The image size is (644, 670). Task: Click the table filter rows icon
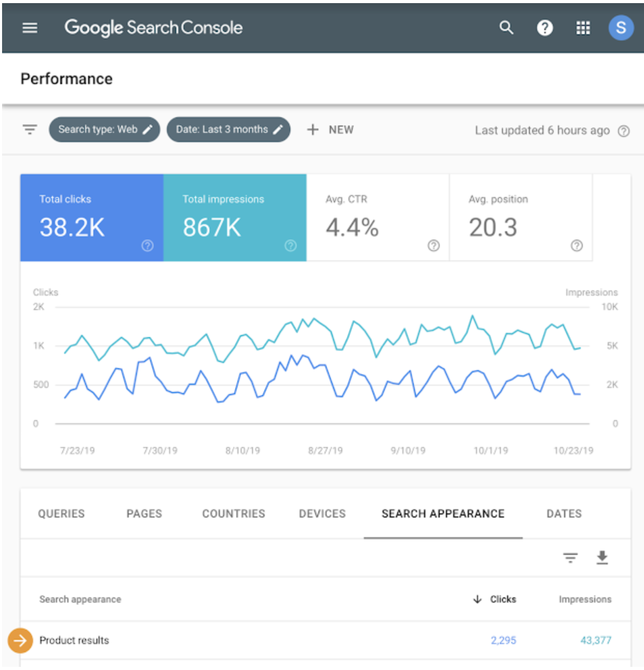(x=570, y=558)
